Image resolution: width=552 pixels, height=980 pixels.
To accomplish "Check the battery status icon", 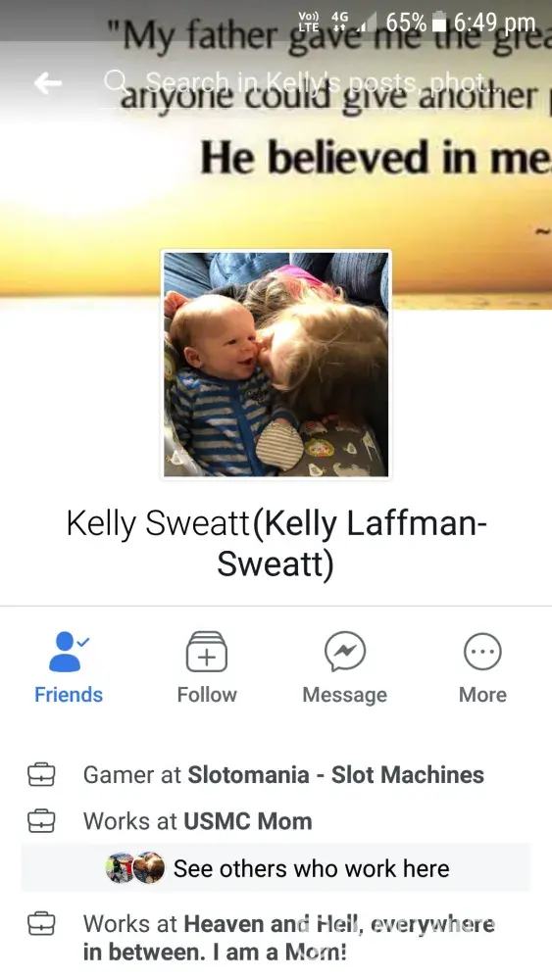I will 439,23.
